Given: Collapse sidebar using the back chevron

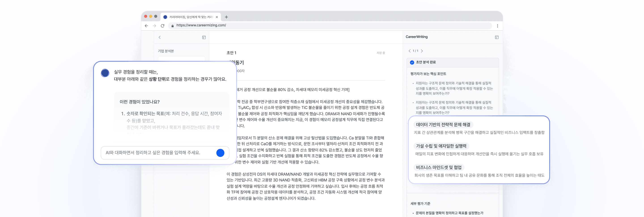Looking at the screenshot, I should click(159, 37).
